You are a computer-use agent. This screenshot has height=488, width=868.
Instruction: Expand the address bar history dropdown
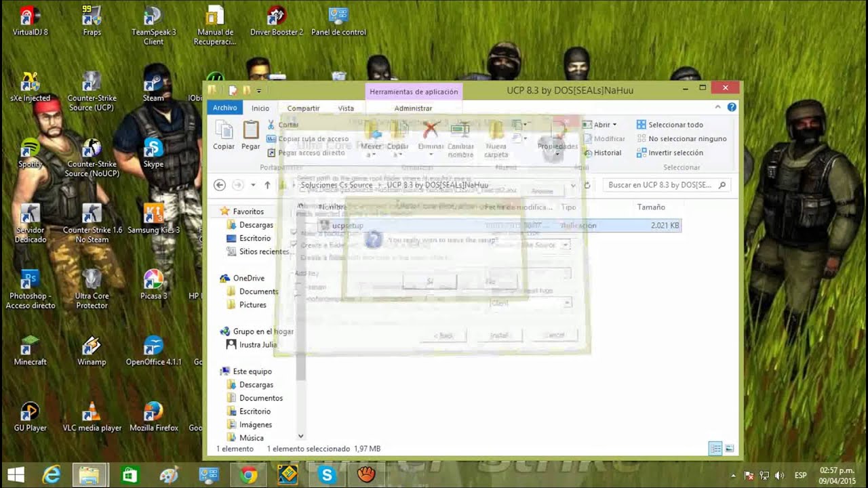tap(573, 185)
